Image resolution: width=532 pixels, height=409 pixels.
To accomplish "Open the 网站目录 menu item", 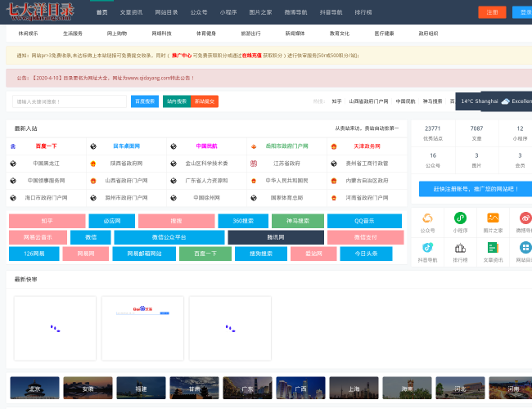I will tap(166, 12).
